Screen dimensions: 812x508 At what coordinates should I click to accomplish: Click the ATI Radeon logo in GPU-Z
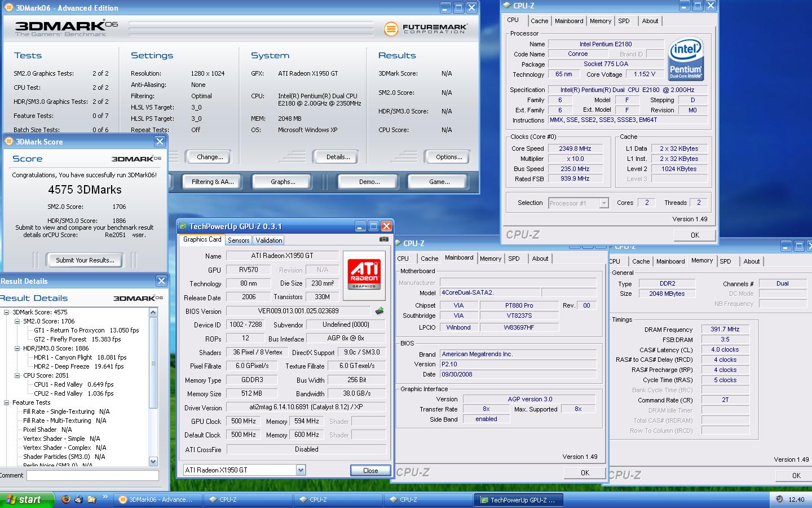(364, 274)
